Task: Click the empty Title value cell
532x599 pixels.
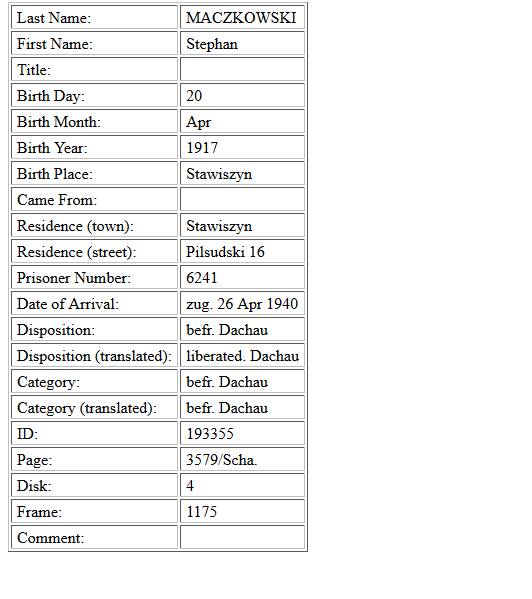Action: click(242, 70)
